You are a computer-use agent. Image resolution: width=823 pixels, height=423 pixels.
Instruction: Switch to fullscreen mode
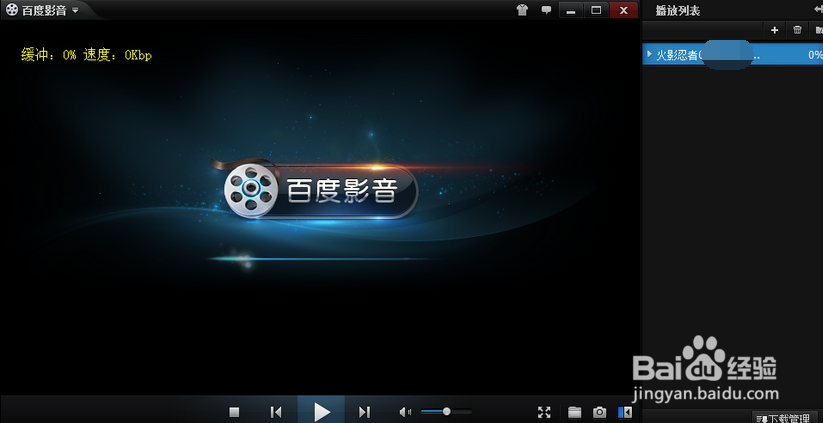click(x=544, y=412)
